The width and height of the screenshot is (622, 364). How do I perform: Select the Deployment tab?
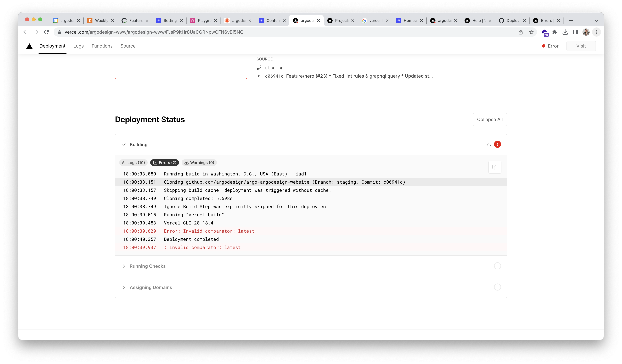coord(52,46)
